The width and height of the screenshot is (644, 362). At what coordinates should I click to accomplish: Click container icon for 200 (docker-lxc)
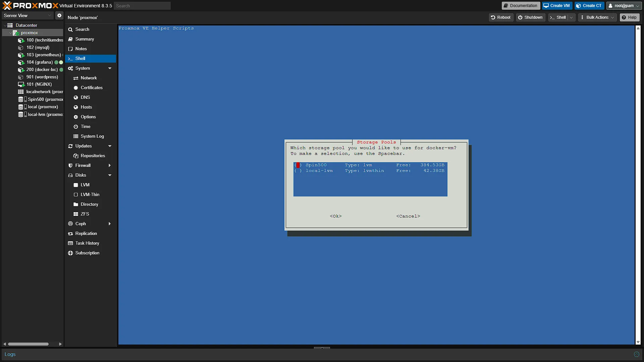point(21,70)
